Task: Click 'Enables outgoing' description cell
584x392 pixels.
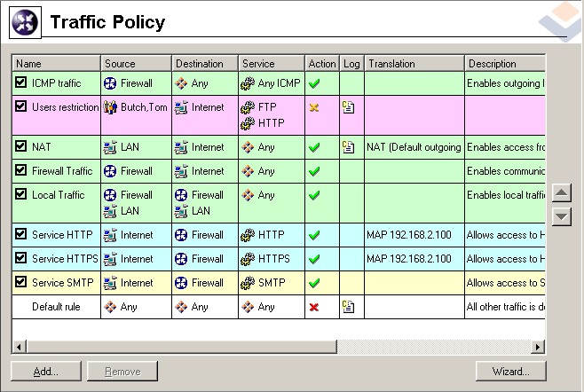Action: click(505, 83)
